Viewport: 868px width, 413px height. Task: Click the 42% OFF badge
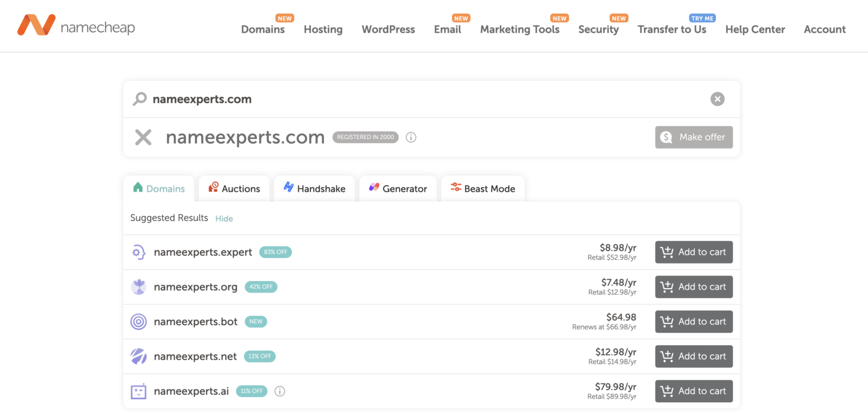click(x=261, y=287)
